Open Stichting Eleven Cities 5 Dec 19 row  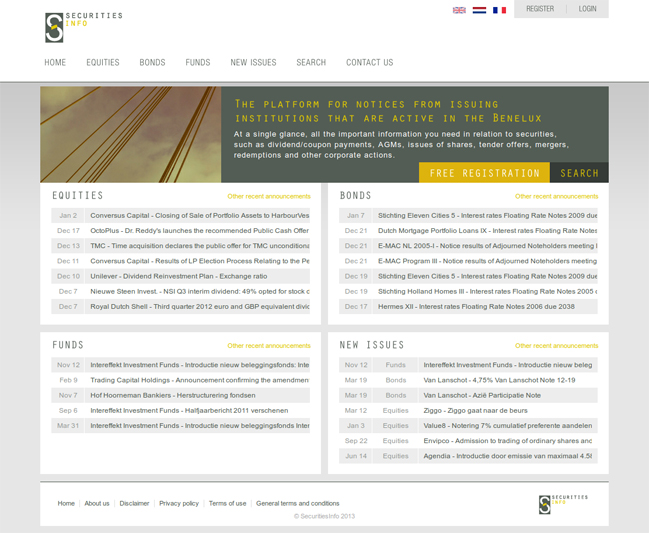pyautogui.click(x=468, y=276)
